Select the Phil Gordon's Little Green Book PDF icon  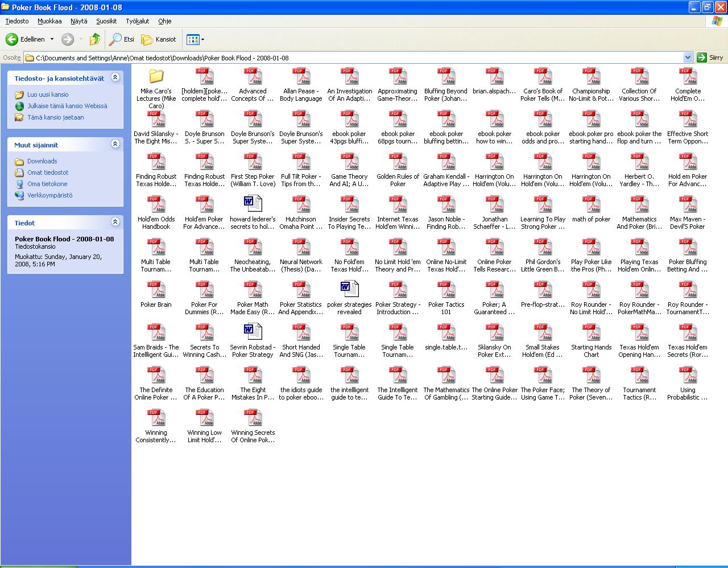click(x=543, y=247)
